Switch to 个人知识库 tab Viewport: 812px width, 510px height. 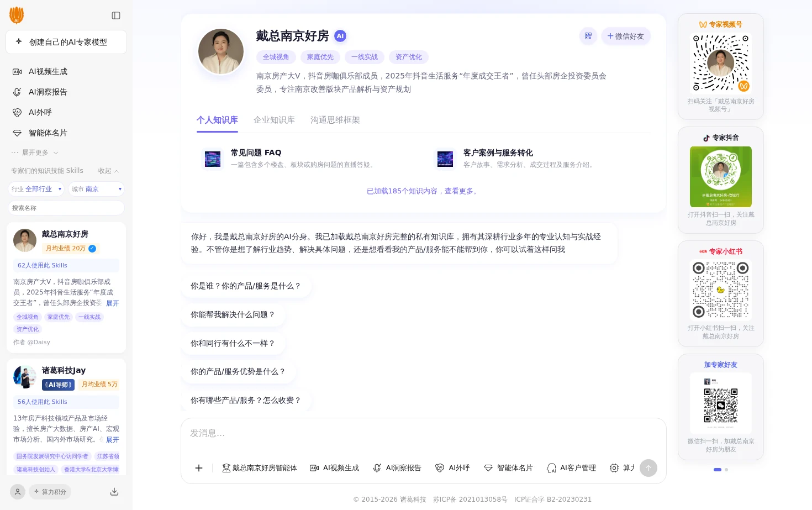pyautogui.click(x=217, y=120)
